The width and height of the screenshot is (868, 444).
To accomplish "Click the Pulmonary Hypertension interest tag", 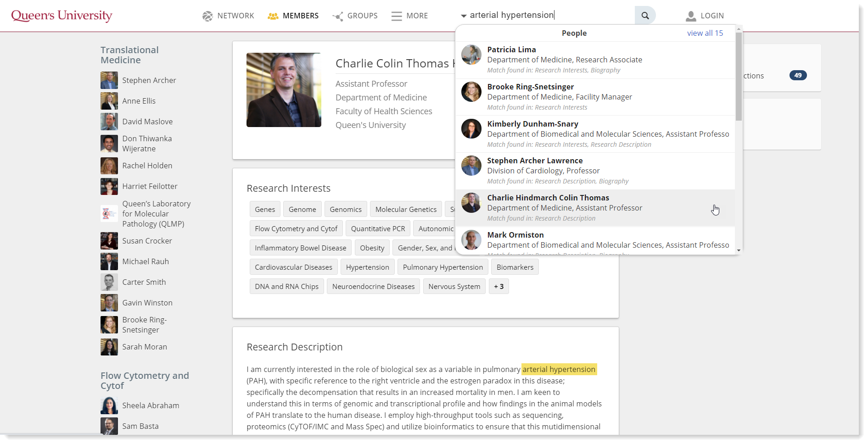I will [442, 267].
